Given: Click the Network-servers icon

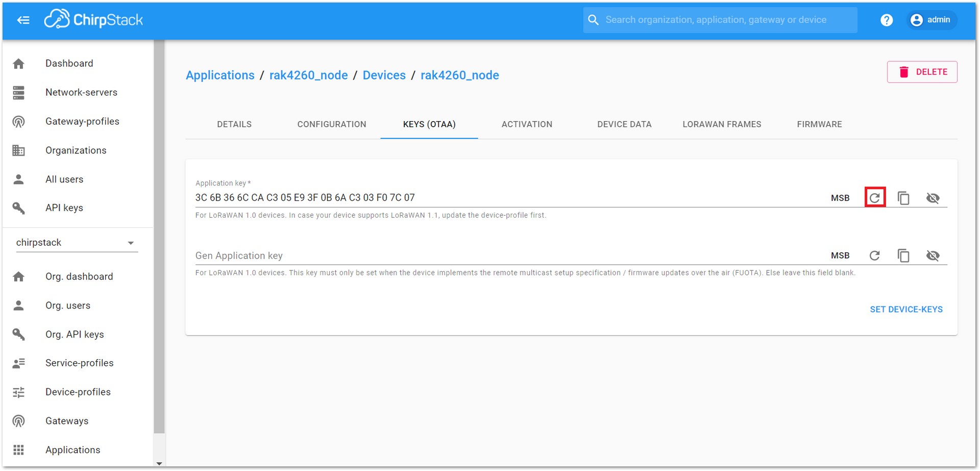Looking at the screenshot, I should tap(19, 92).
